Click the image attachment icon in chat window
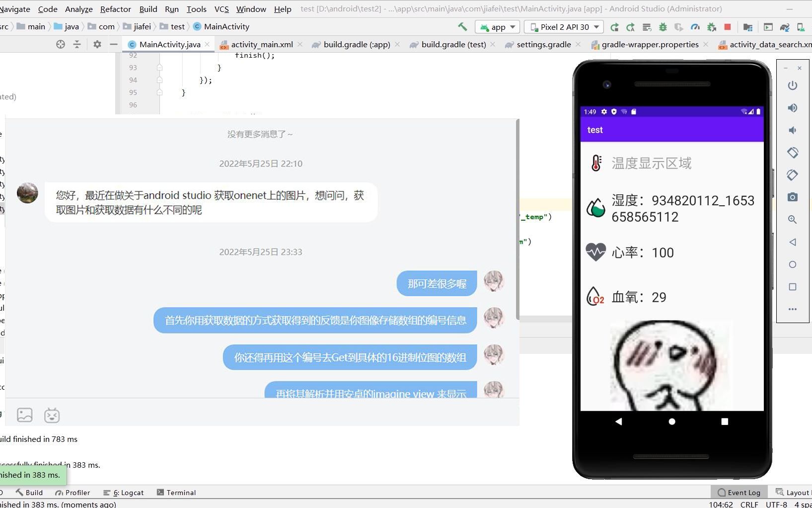Screen dimensions: 812x508 coord(25,415)
